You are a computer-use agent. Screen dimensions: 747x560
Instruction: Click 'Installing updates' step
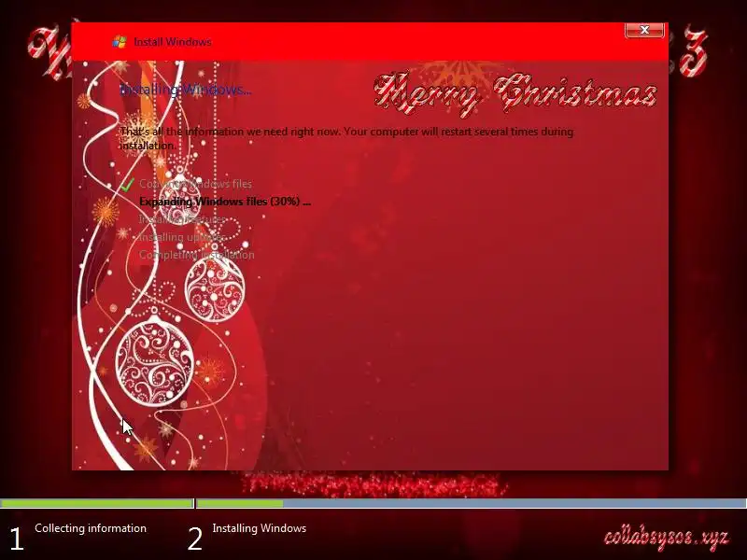182,237
